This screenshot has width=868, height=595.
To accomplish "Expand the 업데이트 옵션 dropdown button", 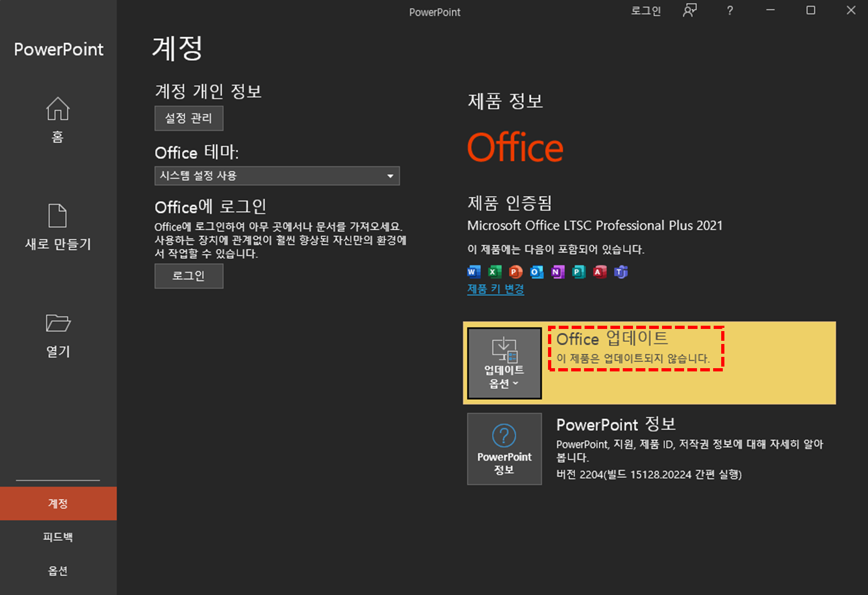I will click(x=504, y=363).
